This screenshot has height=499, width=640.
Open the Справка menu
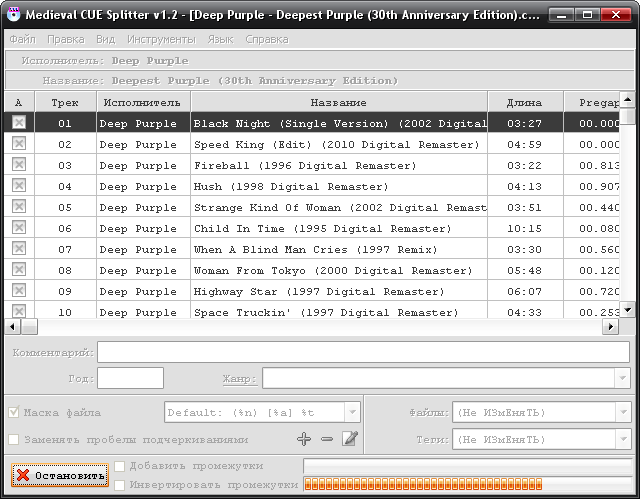click(267, 39)
